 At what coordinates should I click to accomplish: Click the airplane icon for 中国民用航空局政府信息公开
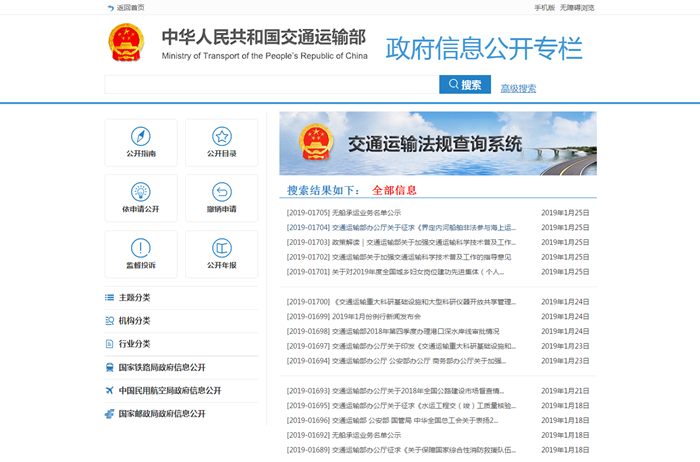pyautogui.click(x=109, y=391)
